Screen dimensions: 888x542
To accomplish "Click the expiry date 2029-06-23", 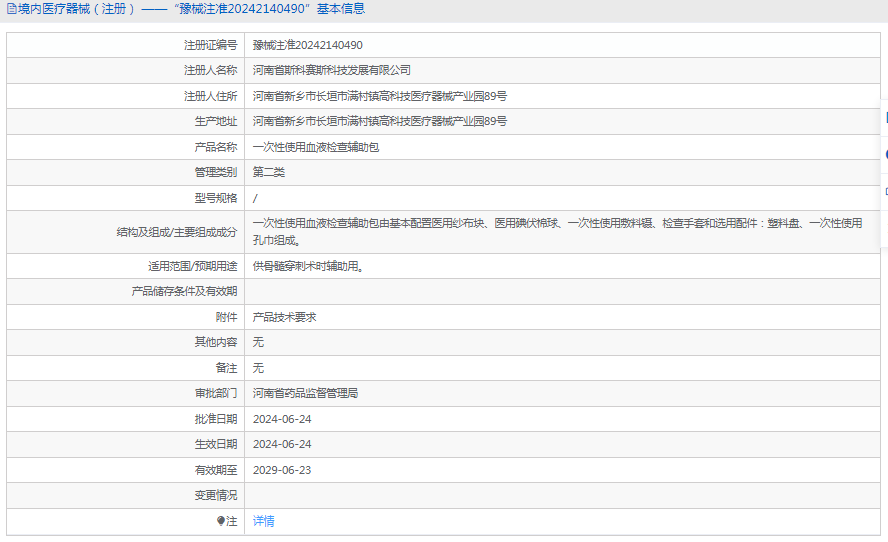I will pos(282,470).
